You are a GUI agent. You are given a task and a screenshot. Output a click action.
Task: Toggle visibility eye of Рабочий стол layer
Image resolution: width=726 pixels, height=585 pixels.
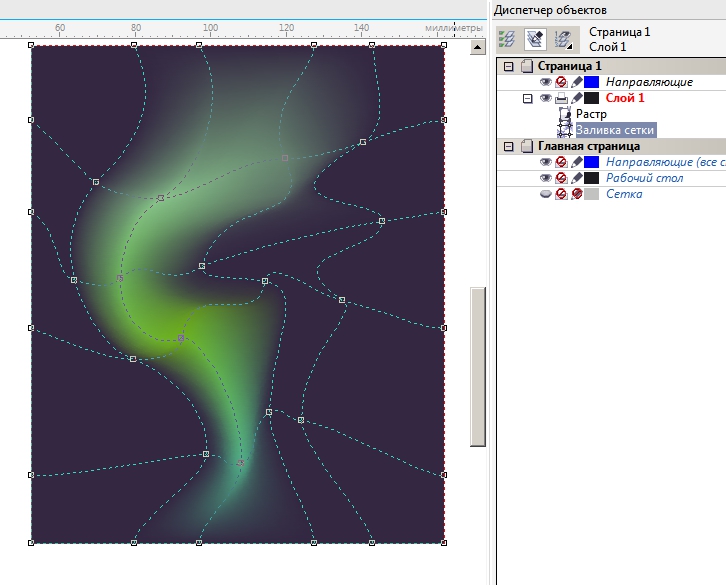coord(546,178)
